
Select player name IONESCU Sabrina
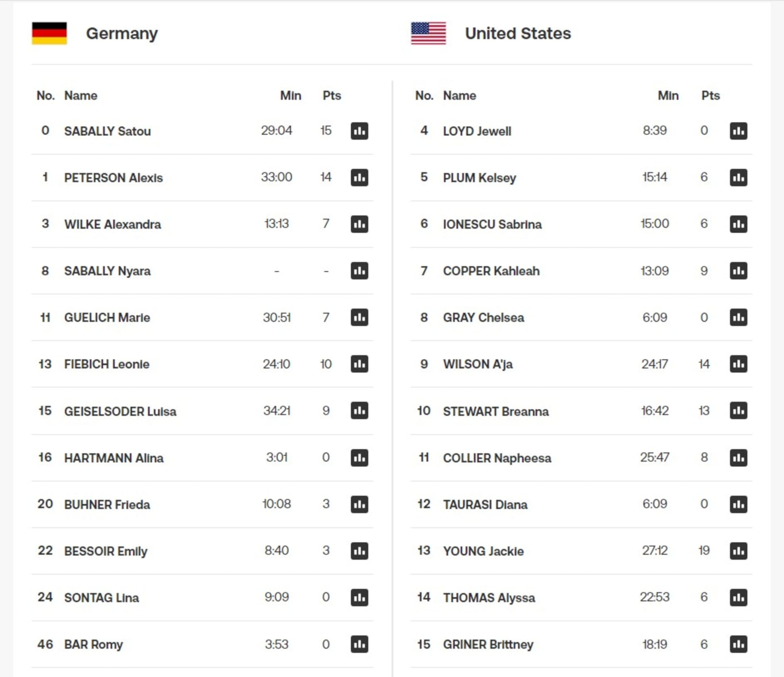tap(492, 225)
